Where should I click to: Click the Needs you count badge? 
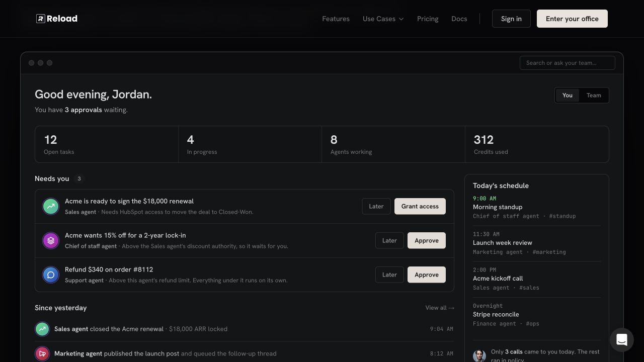(x=79, y=178)
